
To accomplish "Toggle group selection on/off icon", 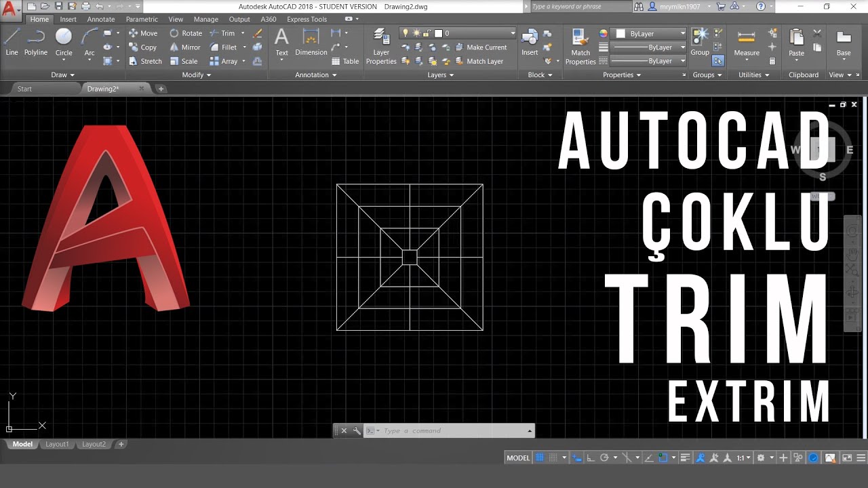I will point(717,61).
